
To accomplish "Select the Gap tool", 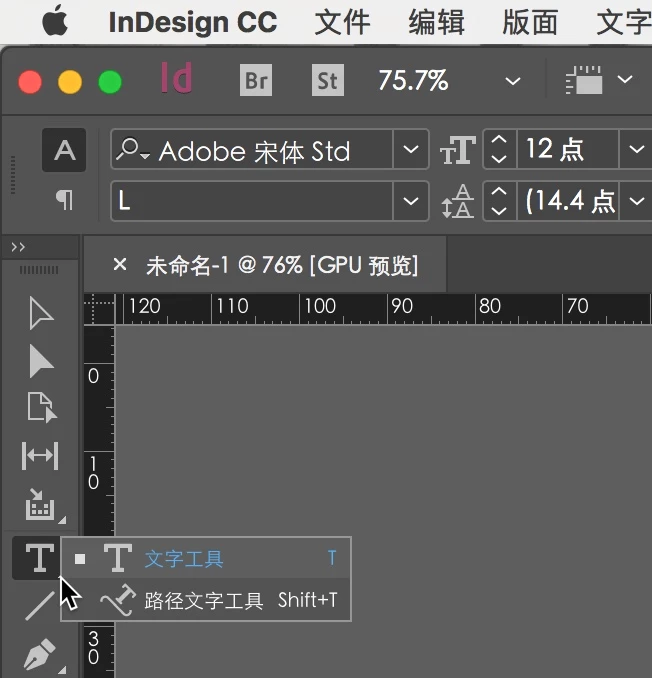I will pyautogui.click(x=40, y=455).
